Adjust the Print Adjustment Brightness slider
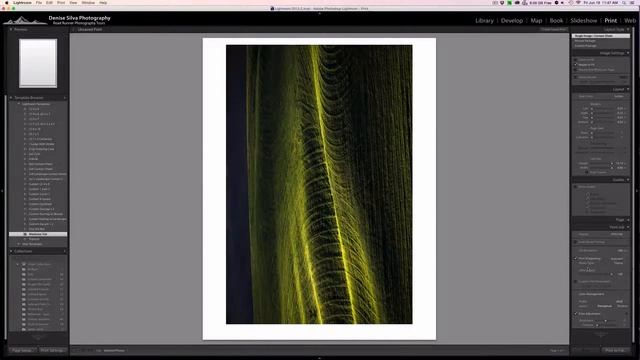This screenshot has width=640, height=360. pyautogui.click(x=607, y=321)
